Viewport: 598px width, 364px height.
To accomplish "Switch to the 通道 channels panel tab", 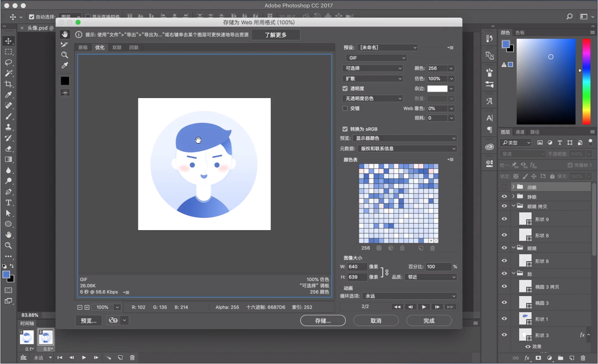I will pyautogui.click(x=520, y=132).
